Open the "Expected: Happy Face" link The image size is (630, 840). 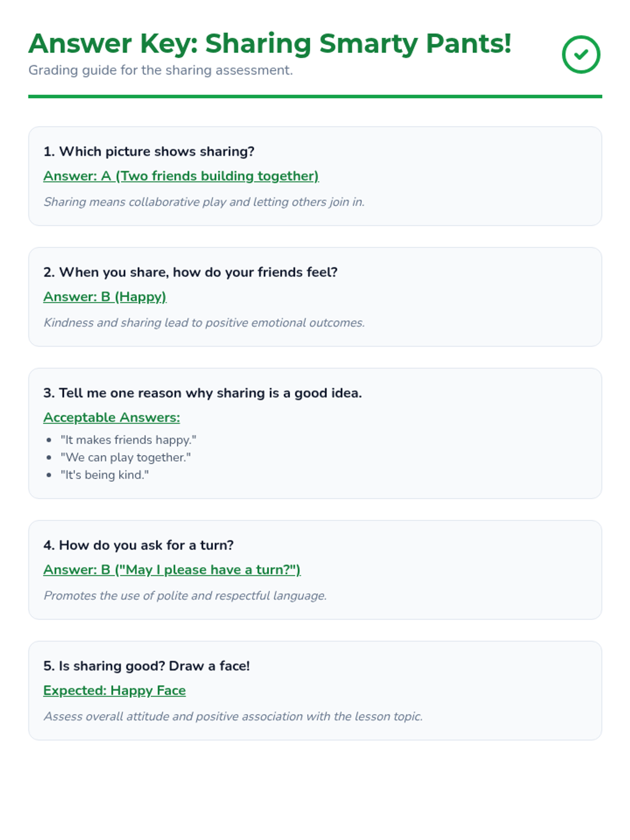(x=114, y=690)
